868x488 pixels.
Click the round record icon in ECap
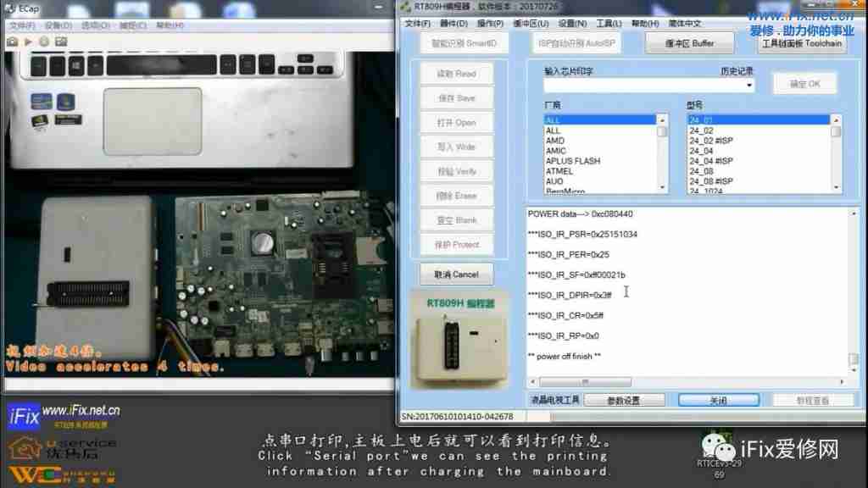coord(43,41)
